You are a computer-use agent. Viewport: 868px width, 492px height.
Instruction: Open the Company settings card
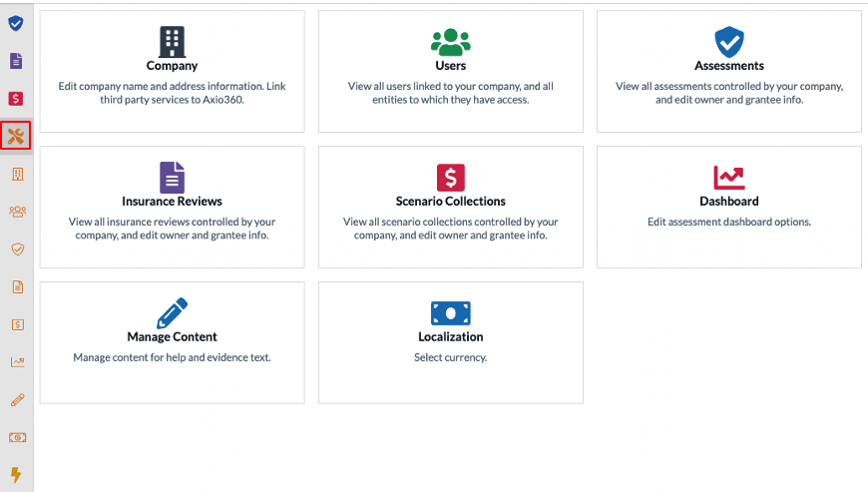point(173,72)
